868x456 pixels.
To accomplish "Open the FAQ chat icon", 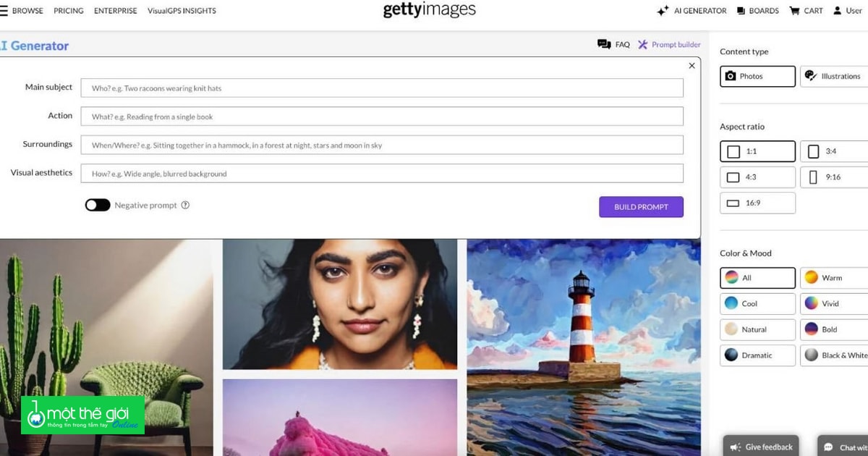I will coord(604,45).
